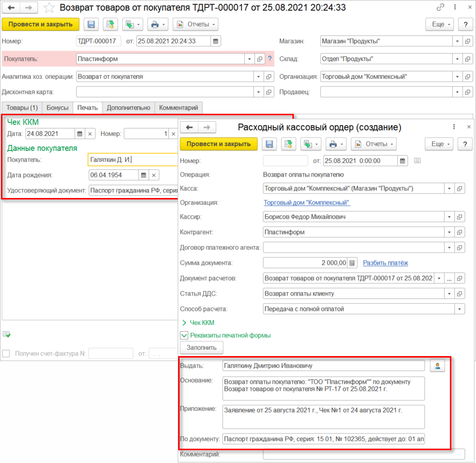Open the Магазин dropdown list
The height and width of the screenshot is (463, 476).
457,41
